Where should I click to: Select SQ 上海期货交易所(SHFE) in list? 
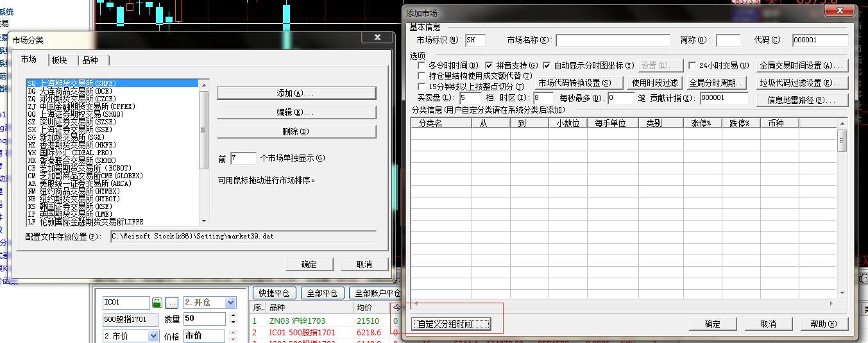click(112, 83)
